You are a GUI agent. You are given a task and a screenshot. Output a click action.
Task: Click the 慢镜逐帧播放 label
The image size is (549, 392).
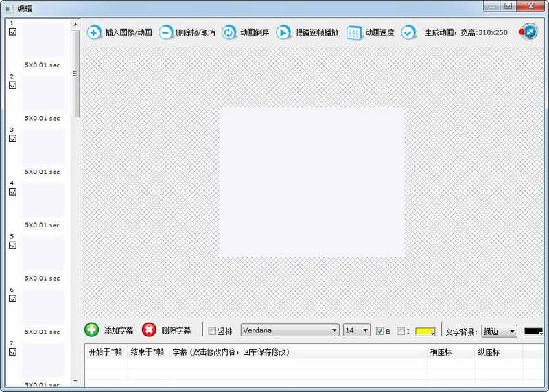tap(317, 32)
